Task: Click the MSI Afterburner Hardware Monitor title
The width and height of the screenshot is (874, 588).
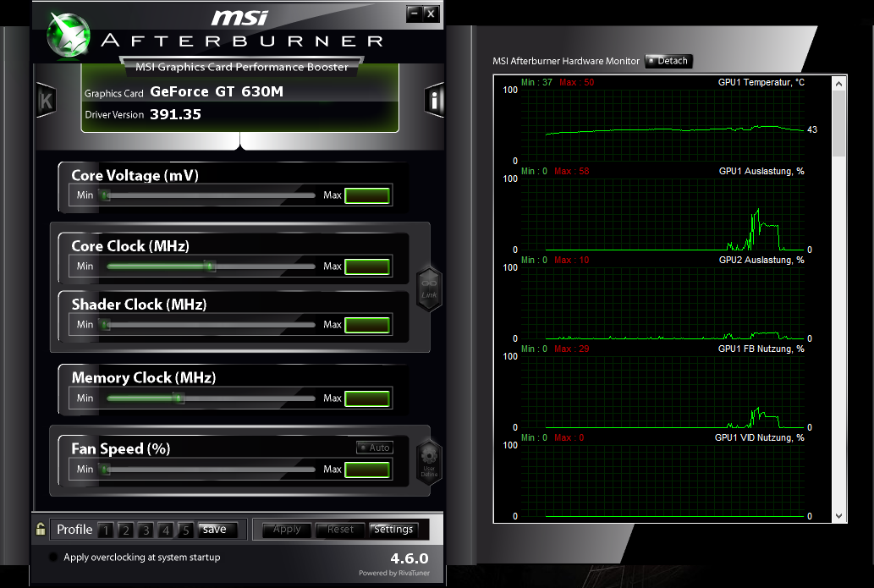Action: coord(566,61)
